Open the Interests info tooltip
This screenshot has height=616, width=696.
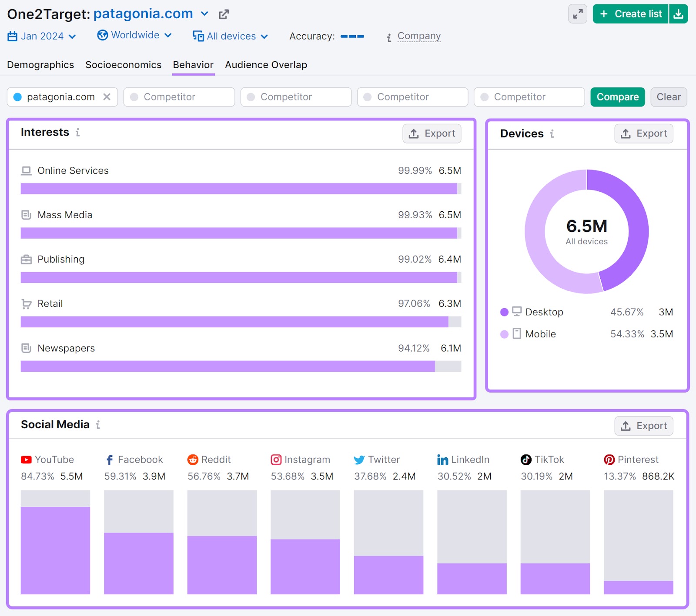[x=77, y=133]
